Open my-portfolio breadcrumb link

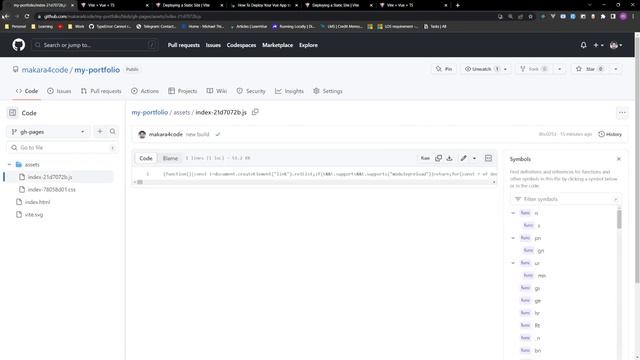coord(149,112)
